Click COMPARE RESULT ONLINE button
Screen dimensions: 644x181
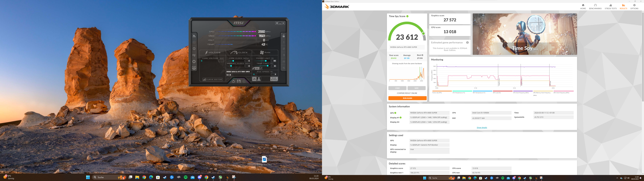point(407,93)
